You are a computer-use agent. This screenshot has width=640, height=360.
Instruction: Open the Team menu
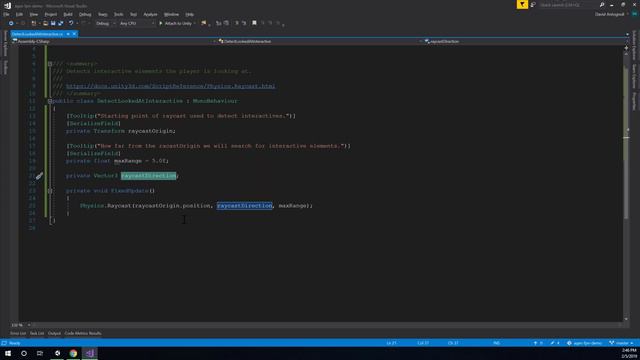(x=102, y=14)
